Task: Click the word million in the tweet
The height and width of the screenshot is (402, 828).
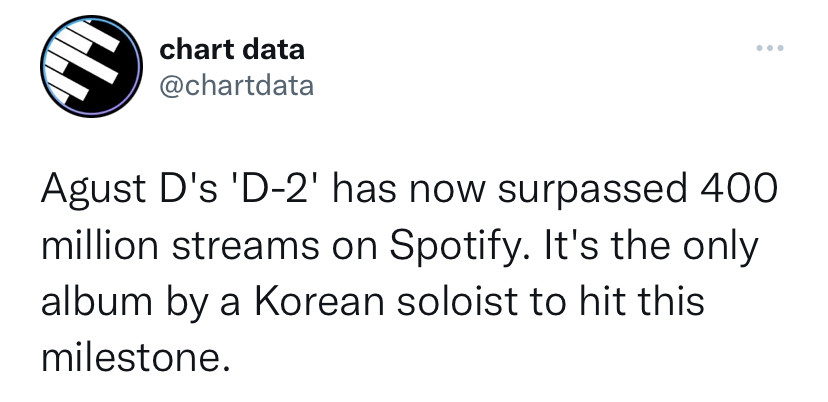Action: tap(100, 245)
